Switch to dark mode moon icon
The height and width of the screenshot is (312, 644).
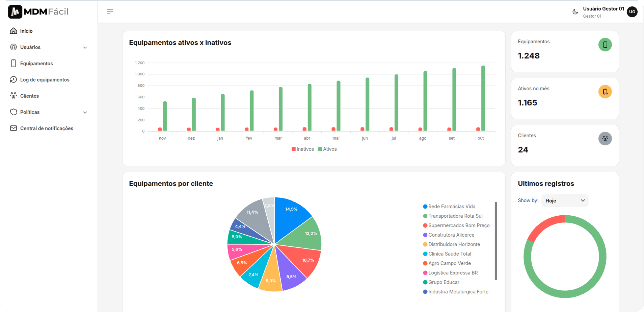coord(575,12)
